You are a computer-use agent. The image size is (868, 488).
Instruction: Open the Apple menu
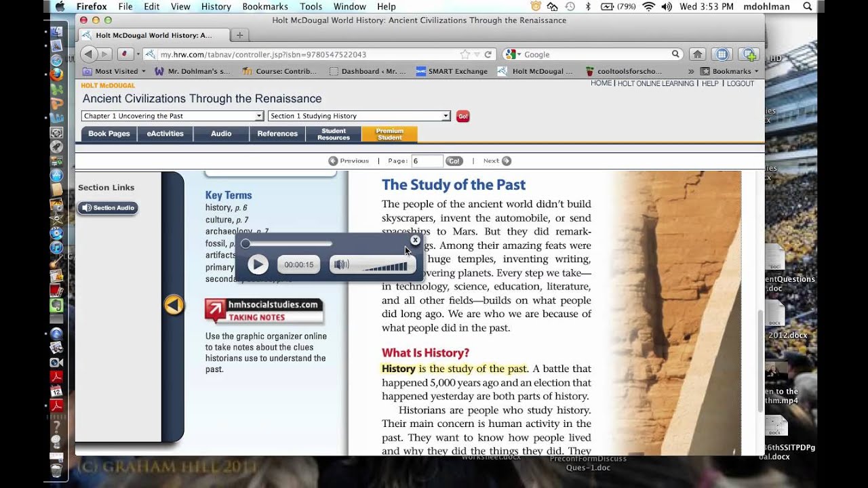pos(60,6)
